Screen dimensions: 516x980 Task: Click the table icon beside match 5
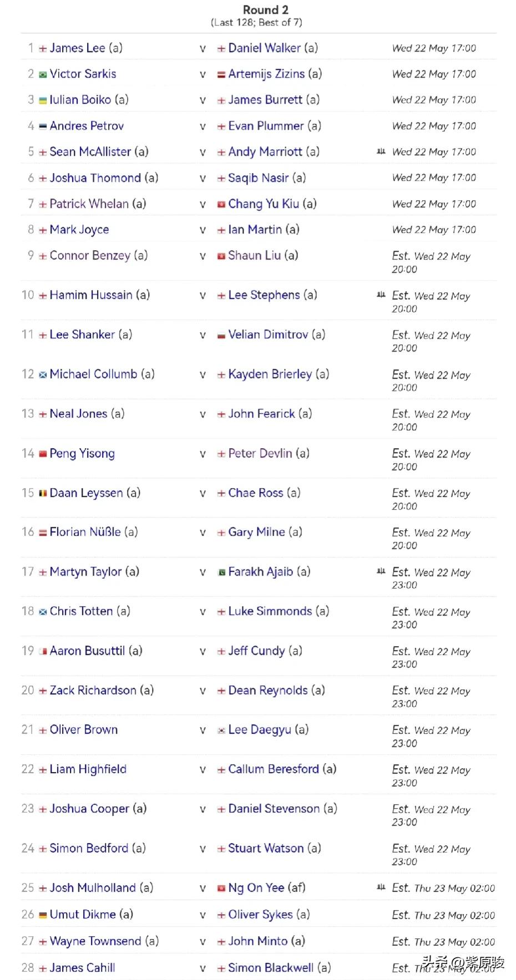[x=381, y=151]
